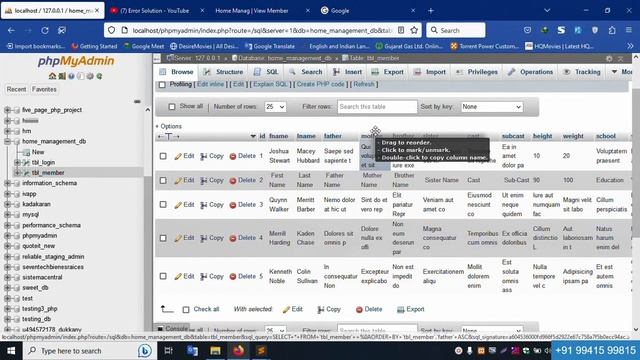640x360 pixels.
Task: Click the red Delete icon for row 3
Action: click(x=233, y=205)
